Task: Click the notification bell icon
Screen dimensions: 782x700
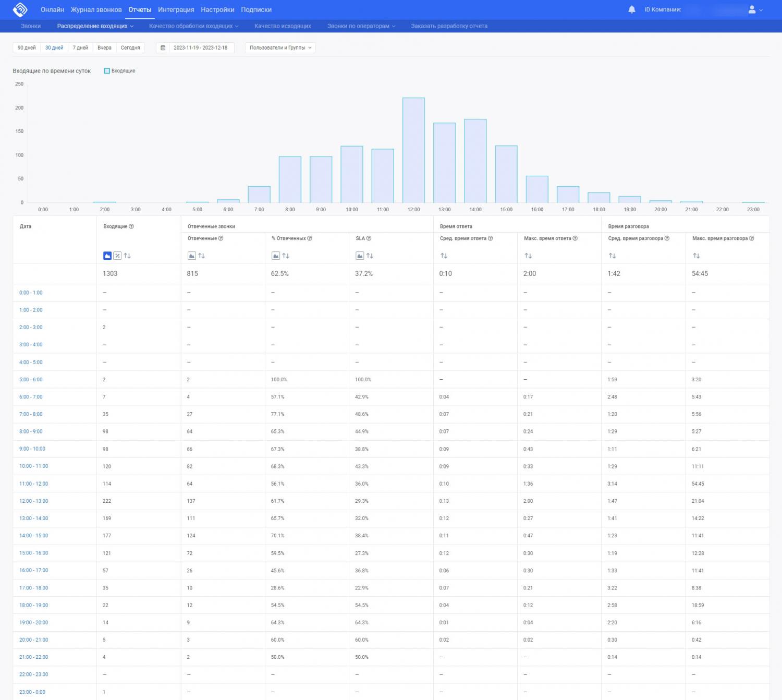Action: [632, 9]
